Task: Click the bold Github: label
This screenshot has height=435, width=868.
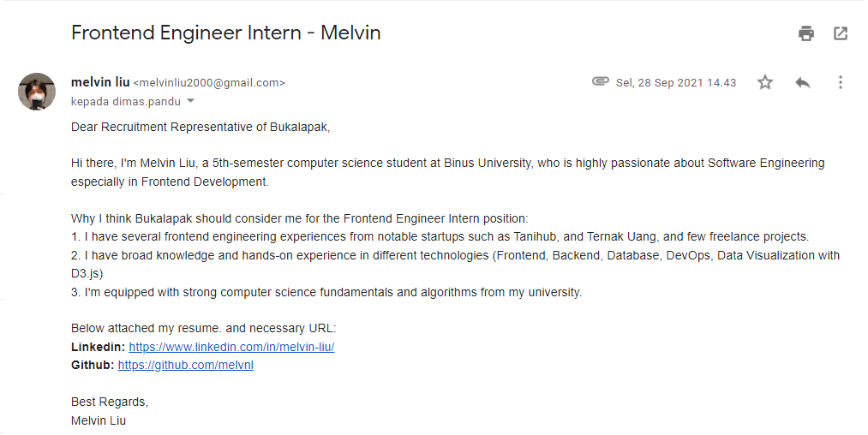Action: coord(93,366)
